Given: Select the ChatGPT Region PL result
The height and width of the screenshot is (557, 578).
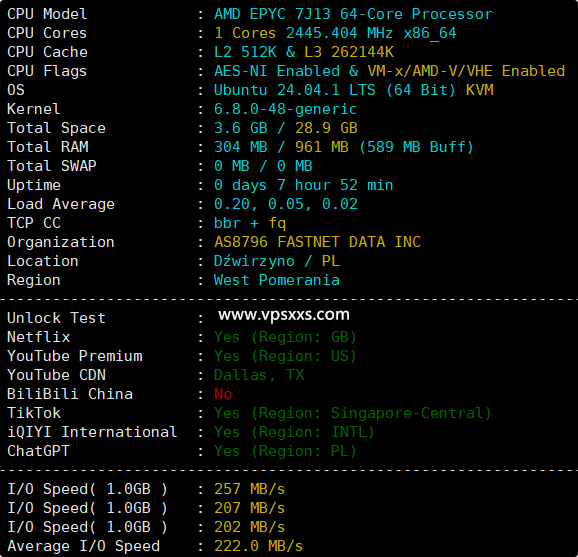Looking at the screenshot, I should [x=285, y=451].
